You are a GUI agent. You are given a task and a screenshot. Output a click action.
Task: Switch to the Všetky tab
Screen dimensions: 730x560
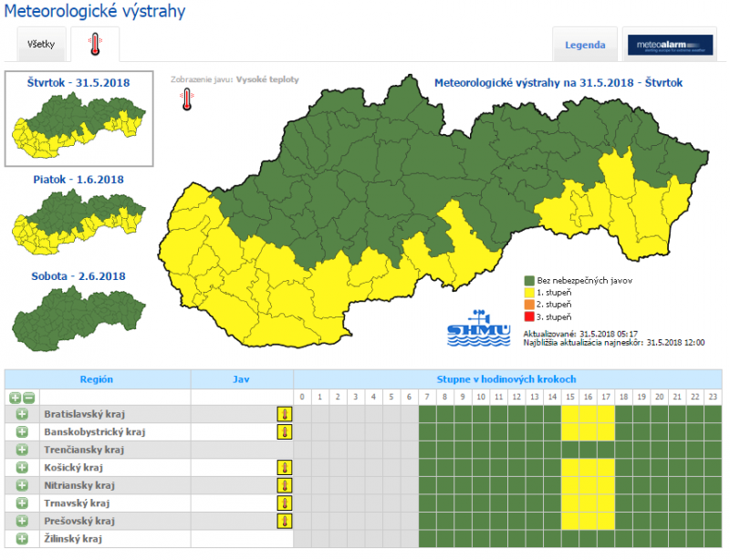point(41,44)
